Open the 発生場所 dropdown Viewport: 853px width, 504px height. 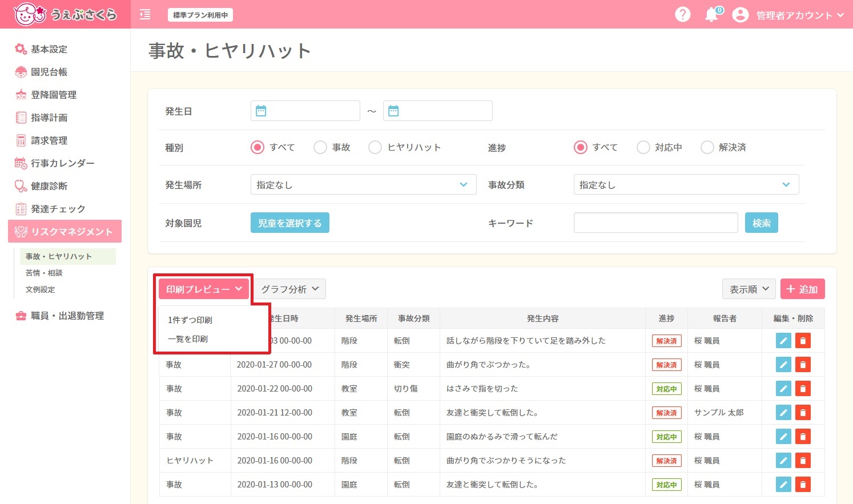click(363, 184)
